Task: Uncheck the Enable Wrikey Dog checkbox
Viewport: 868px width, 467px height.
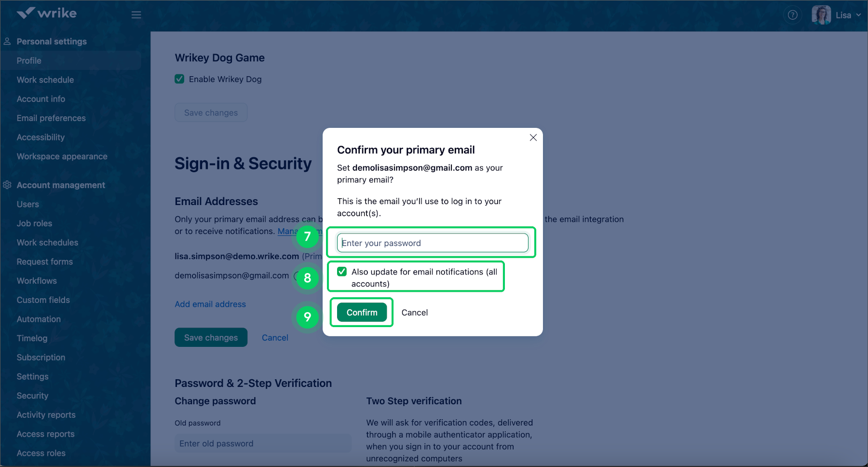Action: coord(179,79)
